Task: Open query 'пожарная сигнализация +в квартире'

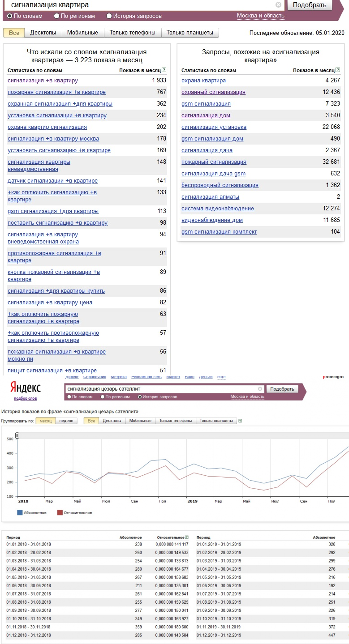Action: point(57,92)
